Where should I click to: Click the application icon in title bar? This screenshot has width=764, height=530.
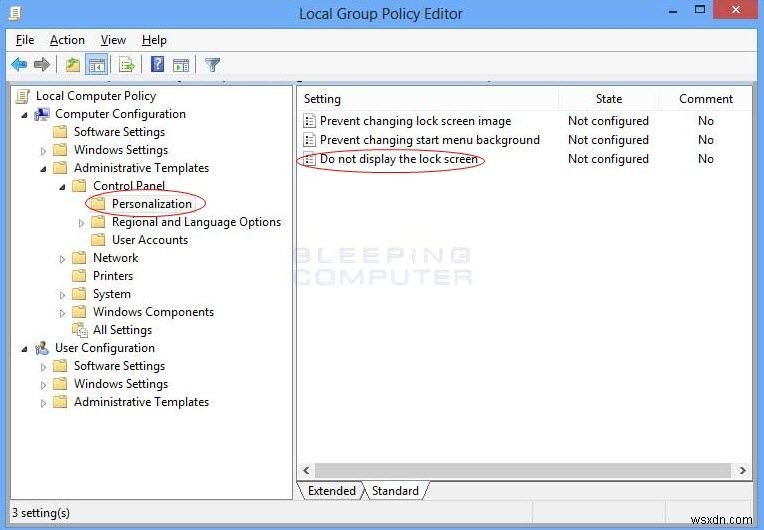tap(15, 12)
